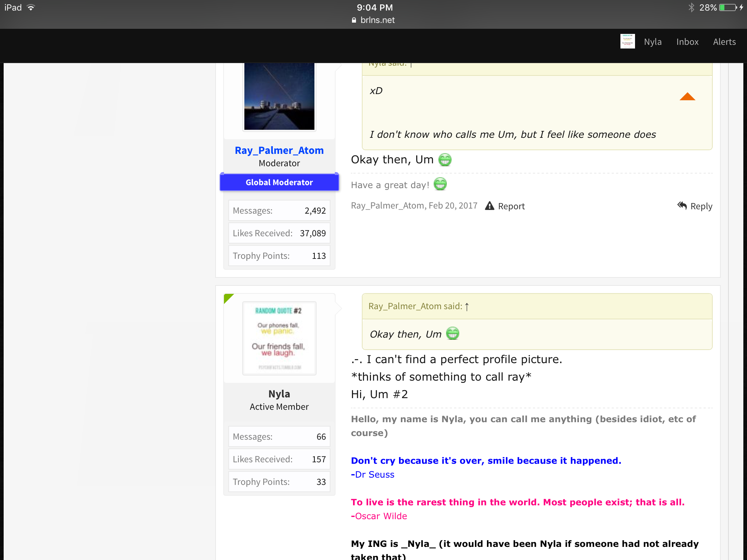Open Nyla's Random Quote #2 avatar

[279, 338]
